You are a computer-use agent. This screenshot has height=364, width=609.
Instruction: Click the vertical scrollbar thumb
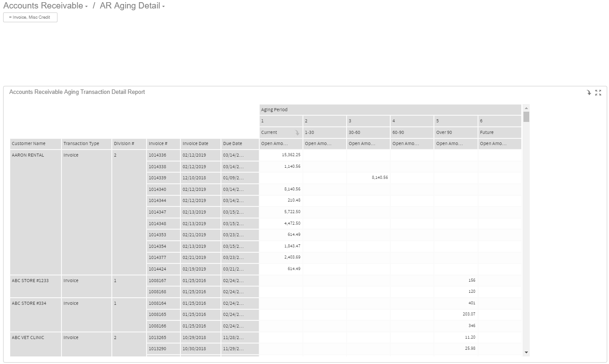[526, 117]
